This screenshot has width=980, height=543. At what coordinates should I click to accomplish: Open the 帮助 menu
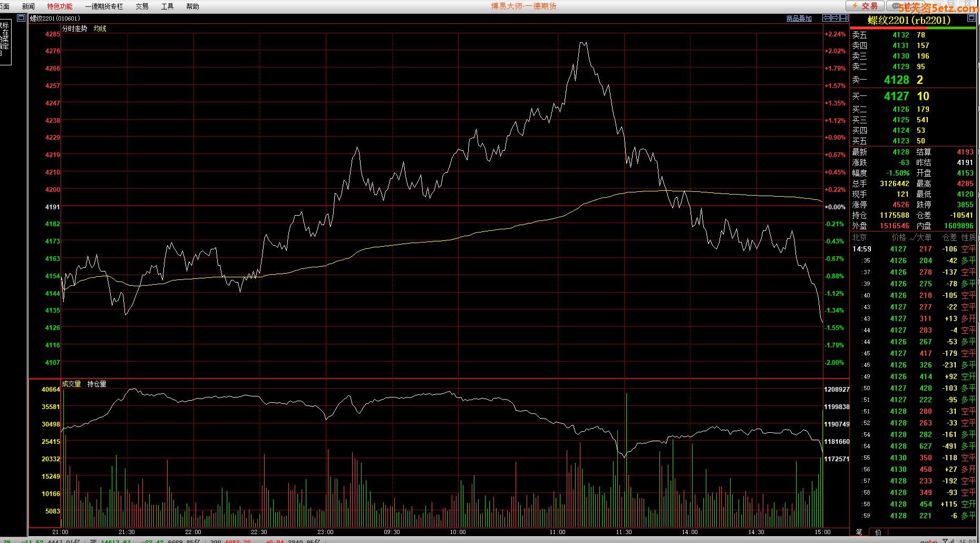[192, 6]
